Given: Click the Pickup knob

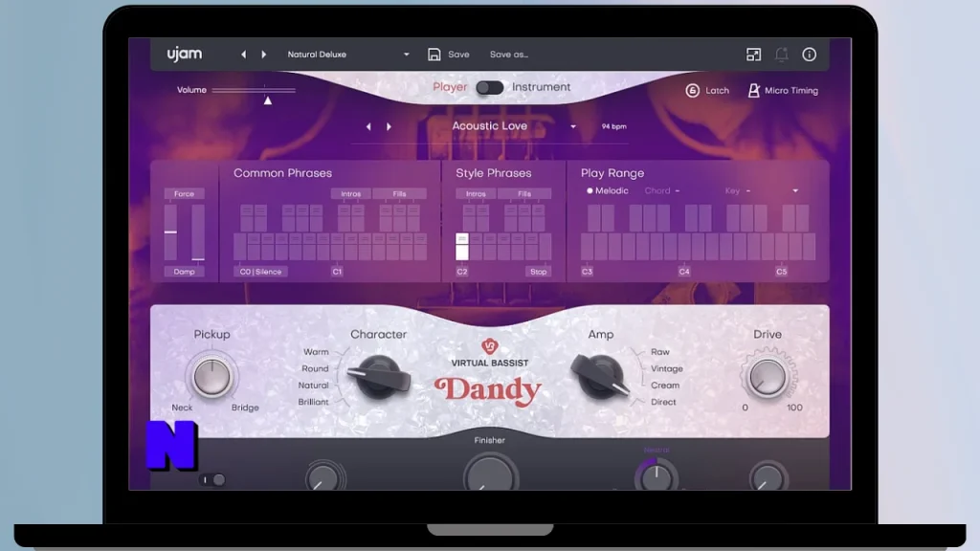Looking at the screenshot, I should (212, 377).
